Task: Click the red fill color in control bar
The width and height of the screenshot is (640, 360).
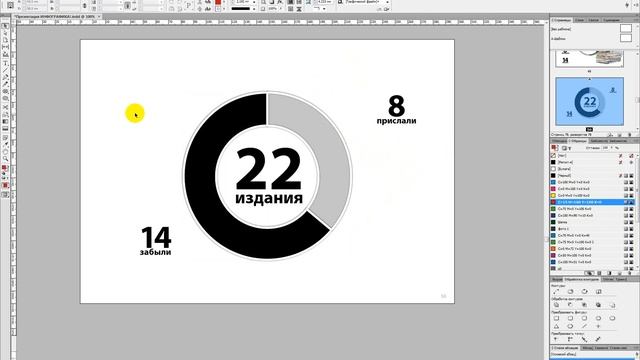Action: [x=218, y=2]
